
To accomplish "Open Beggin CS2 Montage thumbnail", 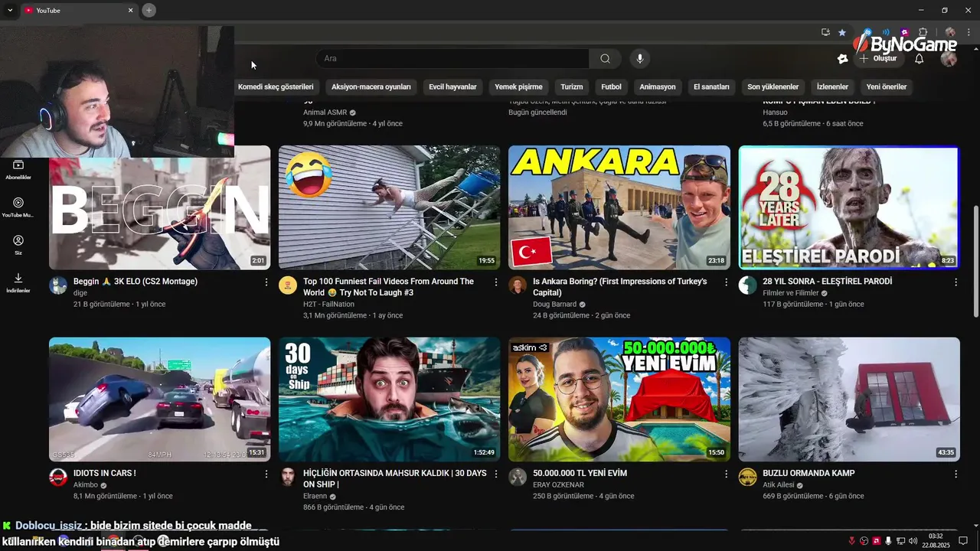I will click(x=159, y=207).
